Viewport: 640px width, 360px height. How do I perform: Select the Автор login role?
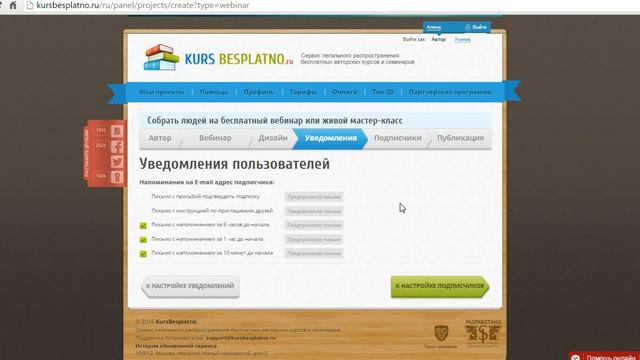point(439,40)
